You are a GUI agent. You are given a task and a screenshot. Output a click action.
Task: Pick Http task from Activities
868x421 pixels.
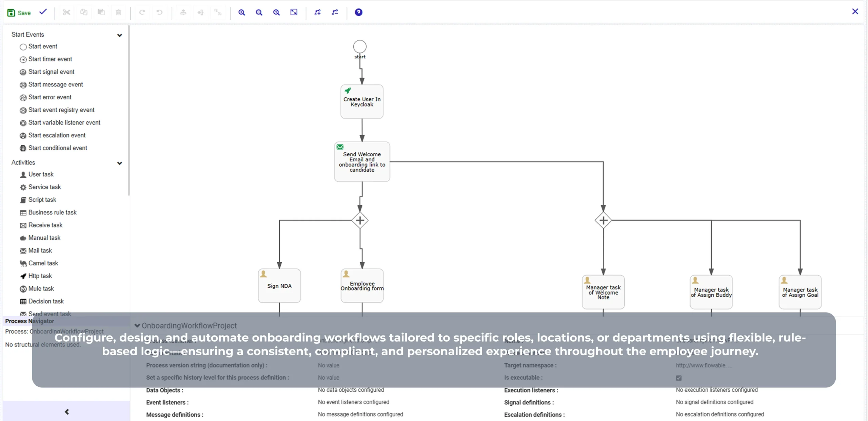click(36, 276)
